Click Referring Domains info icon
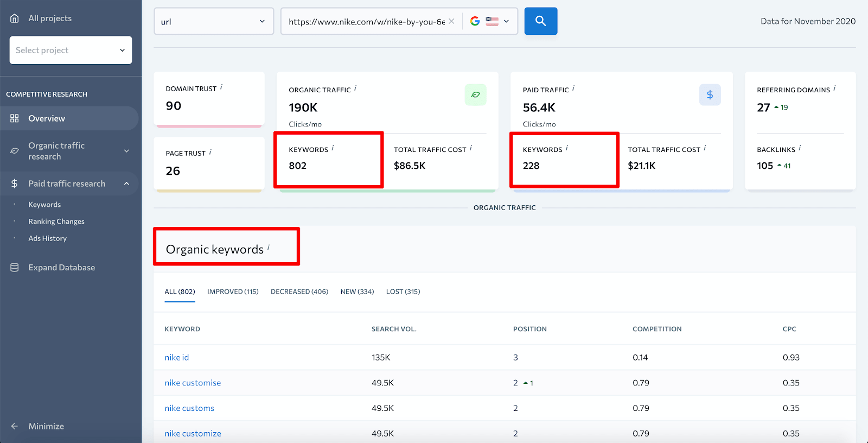Viewport: 868px width, 443px height. tap(834, 88)
